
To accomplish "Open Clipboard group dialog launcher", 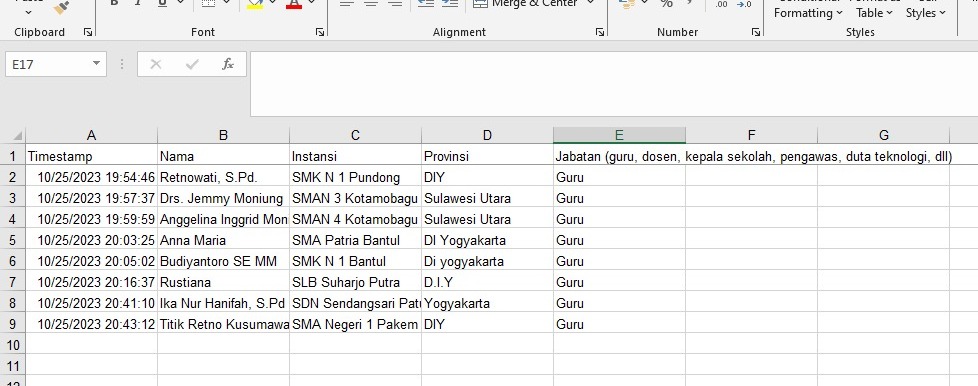I will point(88,32).
